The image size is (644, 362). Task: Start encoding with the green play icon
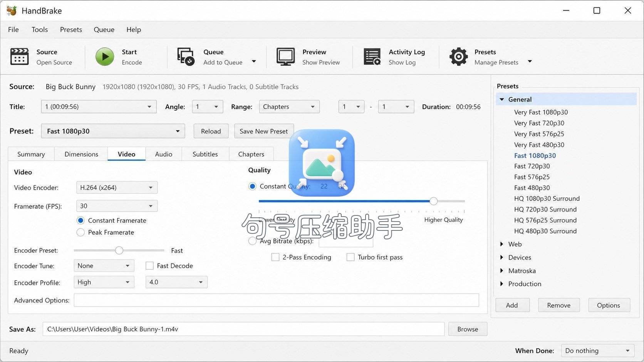coord(105,57)
